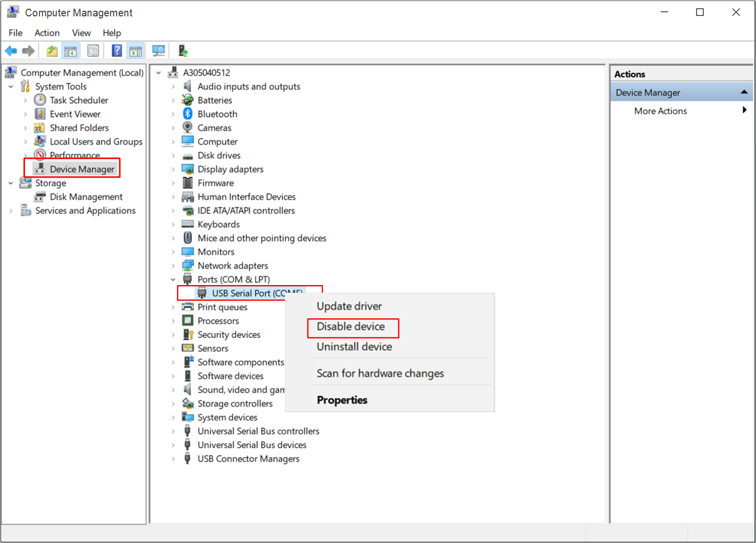Click the Bluetooth device category icon

(x=188, y=114)
